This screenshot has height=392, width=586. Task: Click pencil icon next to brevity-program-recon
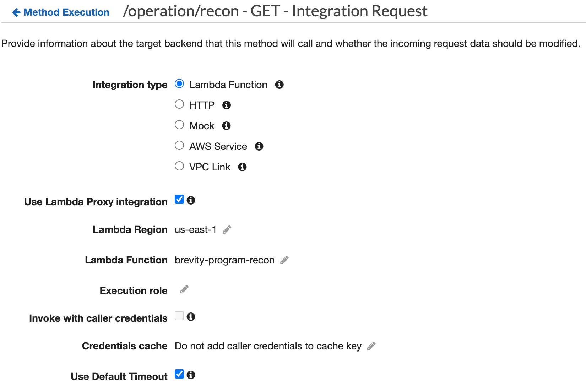coord(284,260)
